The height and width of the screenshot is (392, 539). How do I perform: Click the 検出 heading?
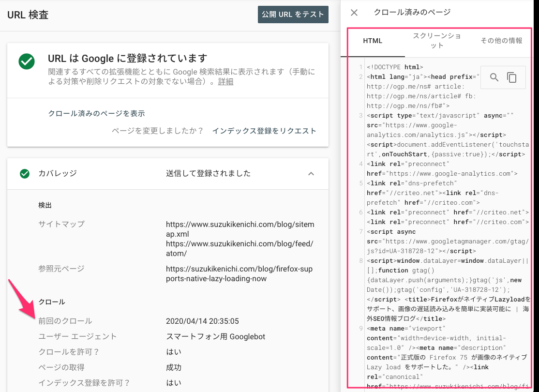tap(45, 205)
